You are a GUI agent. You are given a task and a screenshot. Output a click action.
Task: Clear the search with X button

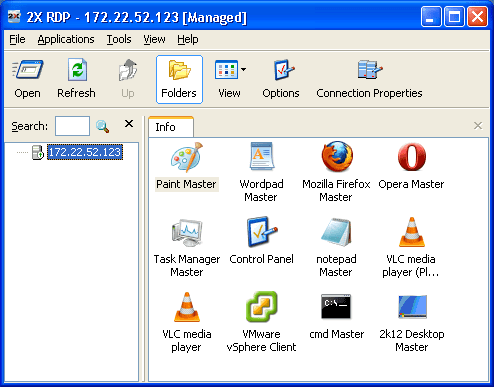coord(129,124)
